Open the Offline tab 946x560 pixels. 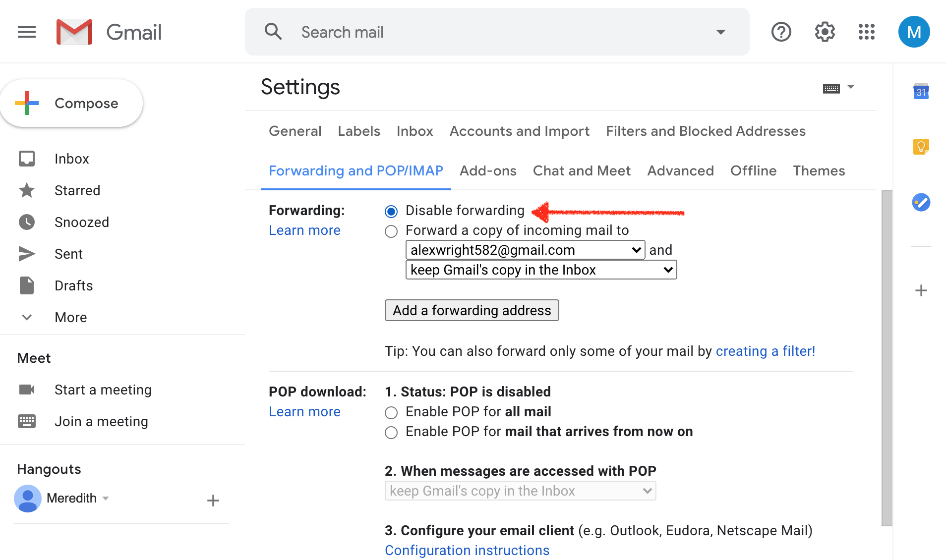pos(753,170)
